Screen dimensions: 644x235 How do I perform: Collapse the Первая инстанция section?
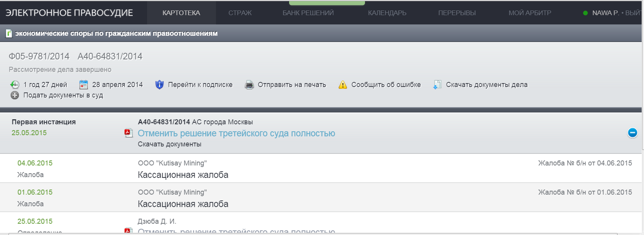tap(632, 133)
